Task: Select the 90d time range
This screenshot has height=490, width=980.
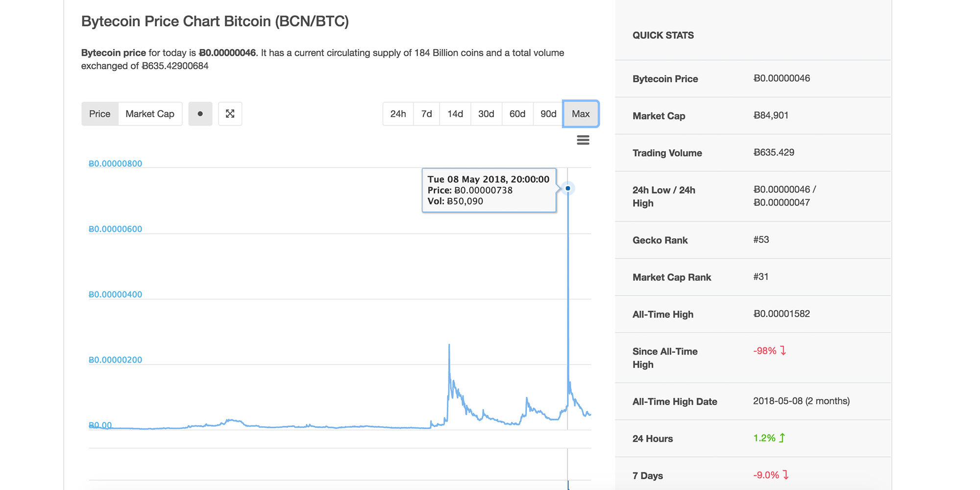Action: [x=548, y=114]
